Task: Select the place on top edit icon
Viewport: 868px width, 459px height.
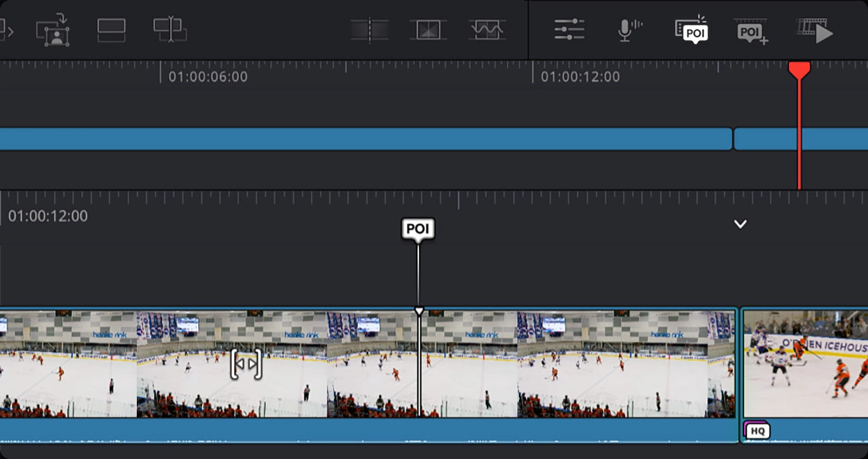Action: pyautogui.click(x=111, y=30)
